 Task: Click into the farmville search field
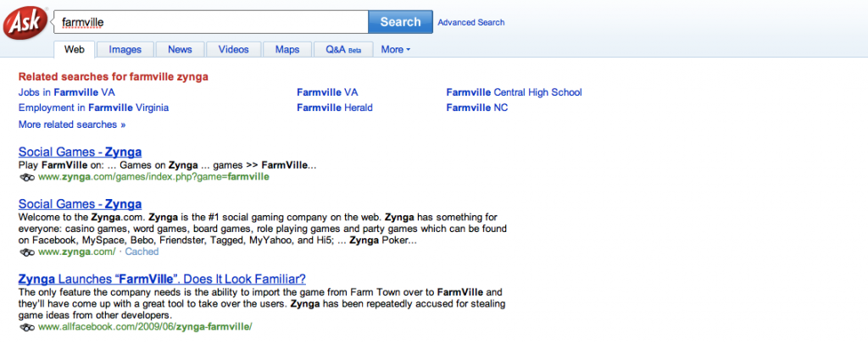pos(210,22)
